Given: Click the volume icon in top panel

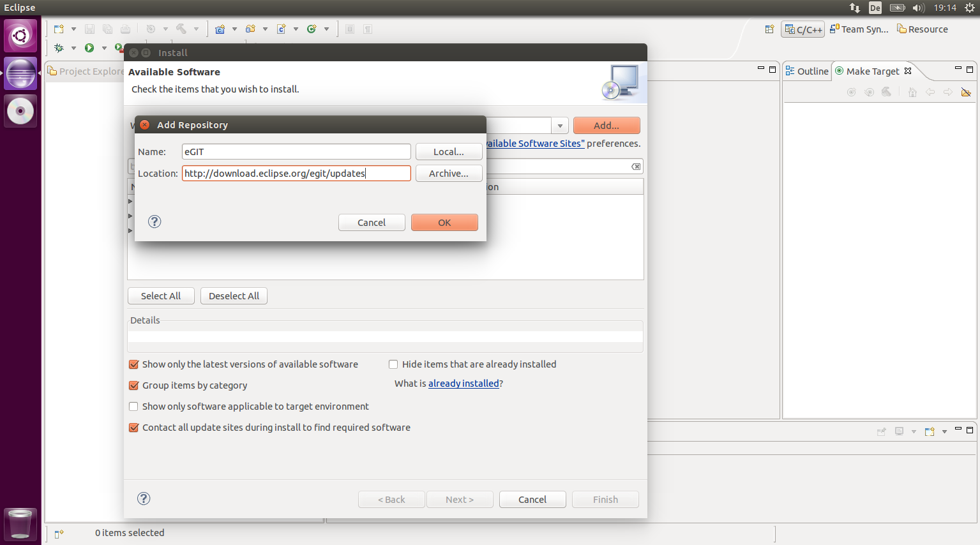Looking at the screenshot, I should click(x=918, y=8).
